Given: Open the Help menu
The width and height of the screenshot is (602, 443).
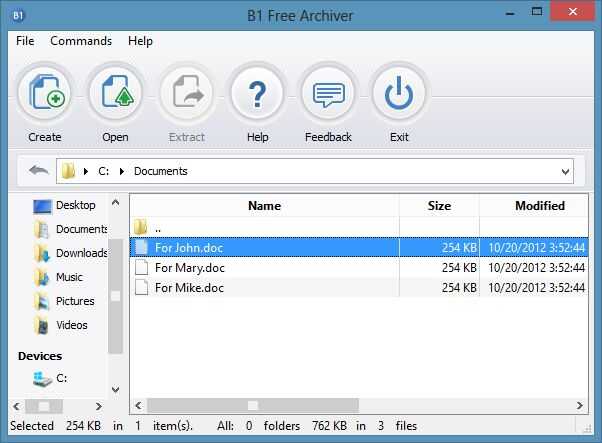Looking at the screenshot, I should coord(140,41).
